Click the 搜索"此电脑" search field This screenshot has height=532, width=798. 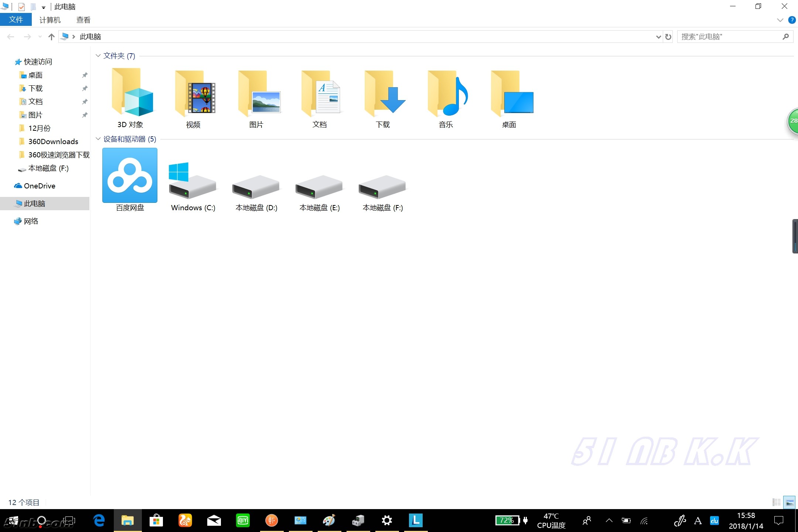[x=730, y=37]
